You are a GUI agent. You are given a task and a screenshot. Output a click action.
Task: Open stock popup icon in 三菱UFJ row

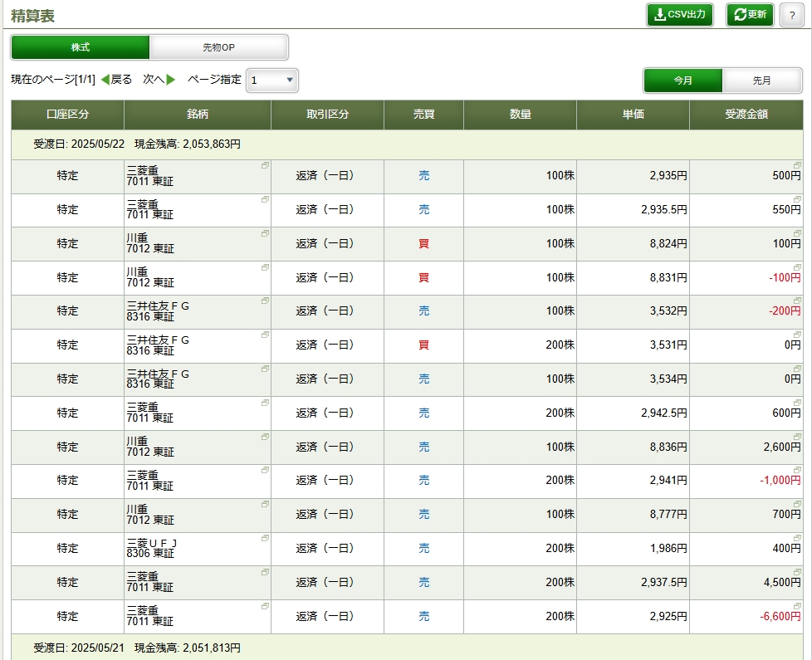pyautogui.click(x=265, y=538)
